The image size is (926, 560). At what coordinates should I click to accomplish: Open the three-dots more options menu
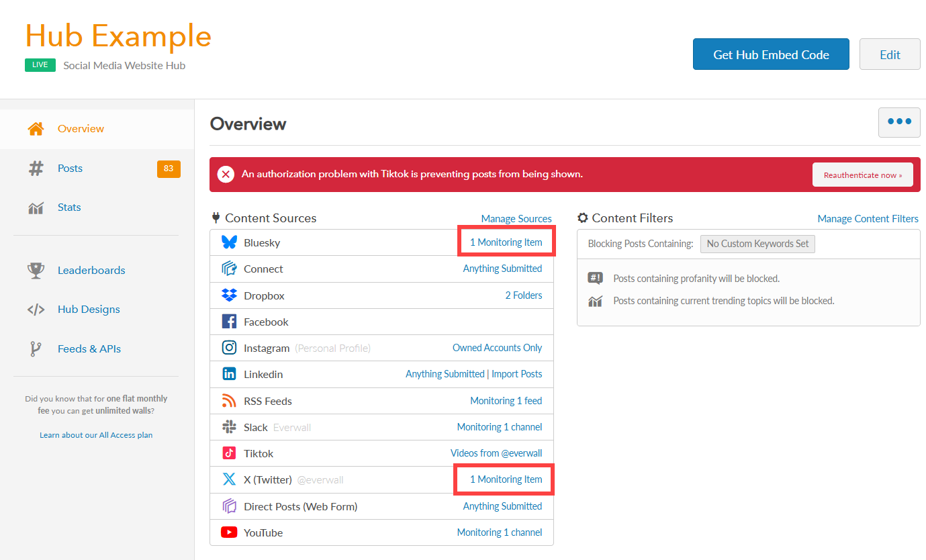[899, 122]
